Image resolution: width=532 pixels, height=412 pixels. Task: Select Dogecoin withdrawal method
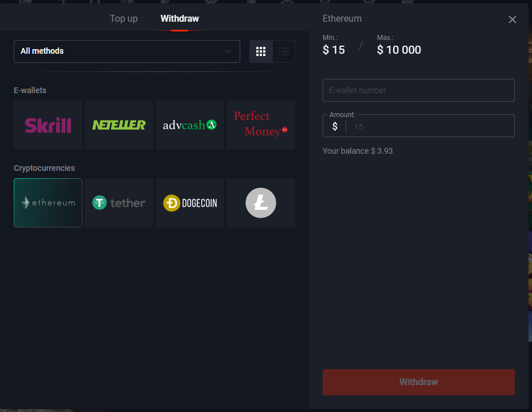[x=190, y=203]
